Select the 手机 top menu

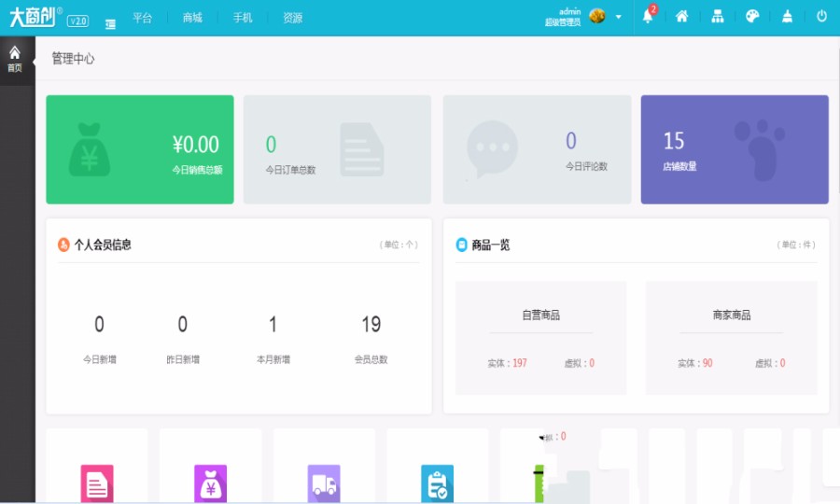(x=243, y=18)
